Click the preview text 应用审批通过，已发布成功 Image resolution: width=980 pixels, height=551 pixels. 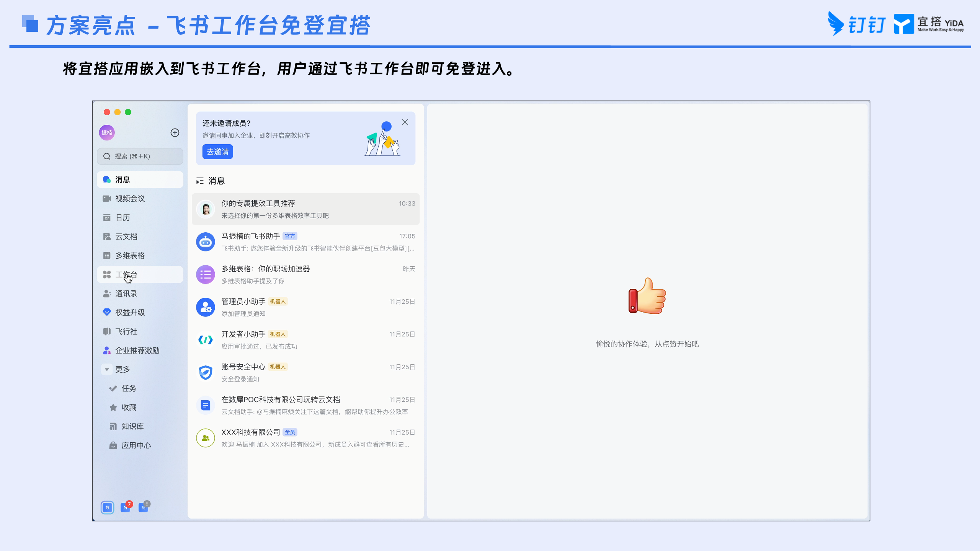pyautogui.click(x=259, y=346)
